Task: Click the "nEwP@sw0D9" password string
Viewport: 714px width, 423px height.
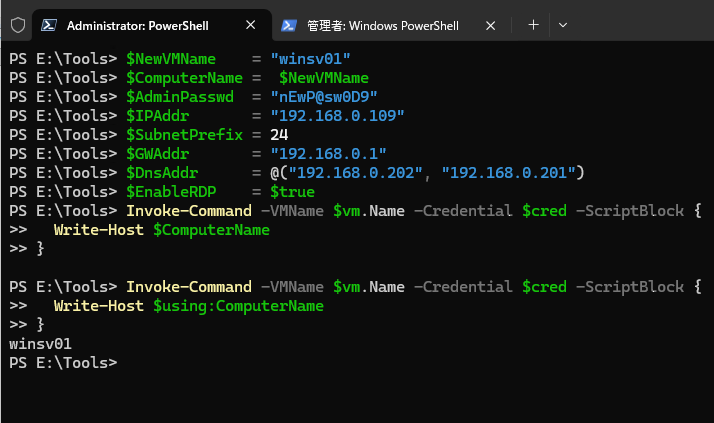Action: 324,97
